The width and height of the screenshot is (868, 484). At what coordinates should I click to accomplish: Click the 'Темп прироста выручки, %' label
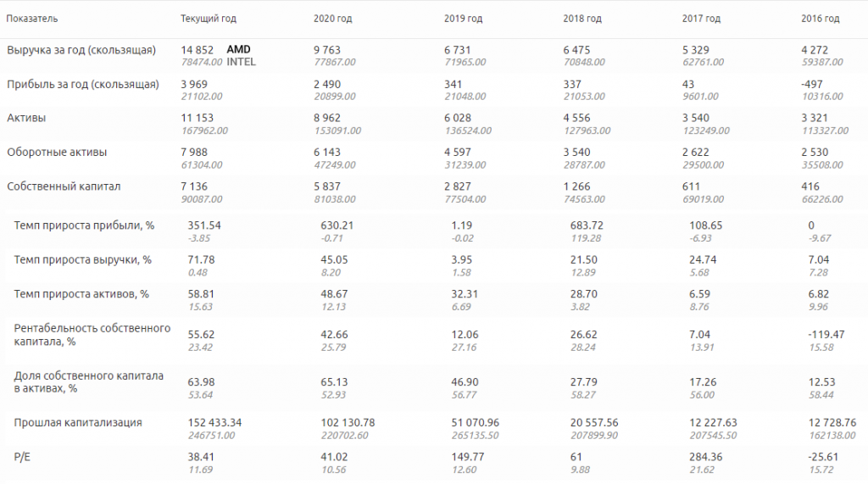83,259
